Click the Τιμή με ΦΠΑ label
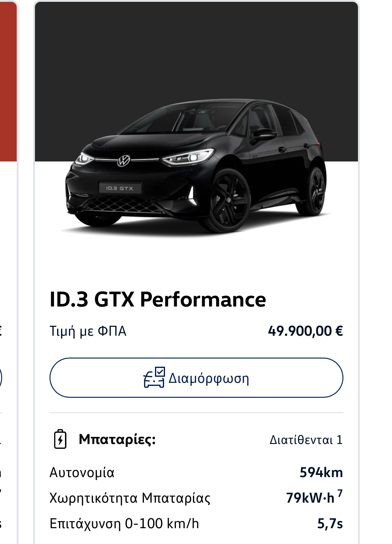Screen dimensions: 392x544 click(88, 331)
